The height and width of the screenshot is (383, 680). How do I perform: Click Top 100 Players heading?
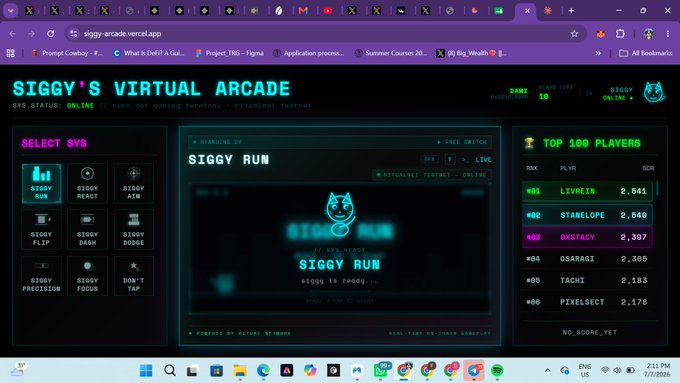coord(592,143)
